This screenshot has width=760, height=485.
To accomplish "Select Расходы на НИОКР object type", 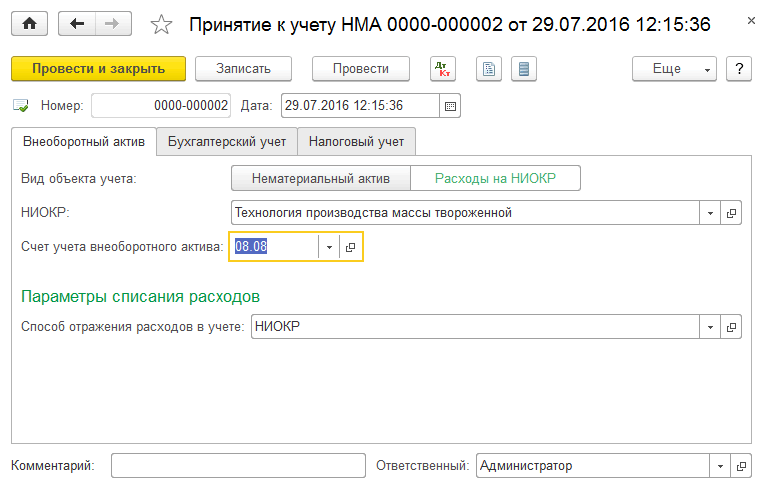I will [x=495, y=178].
